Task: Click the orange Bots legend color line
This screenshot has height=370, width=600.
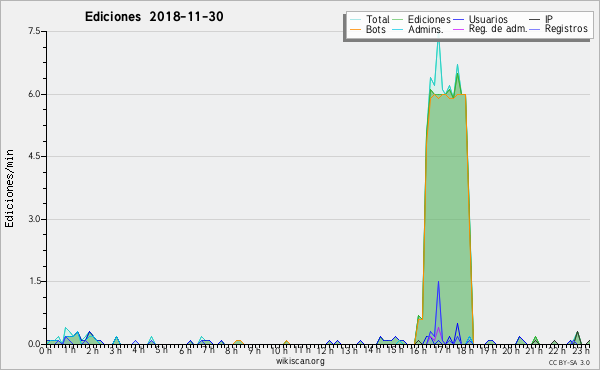Action: [x=355, y=29]
